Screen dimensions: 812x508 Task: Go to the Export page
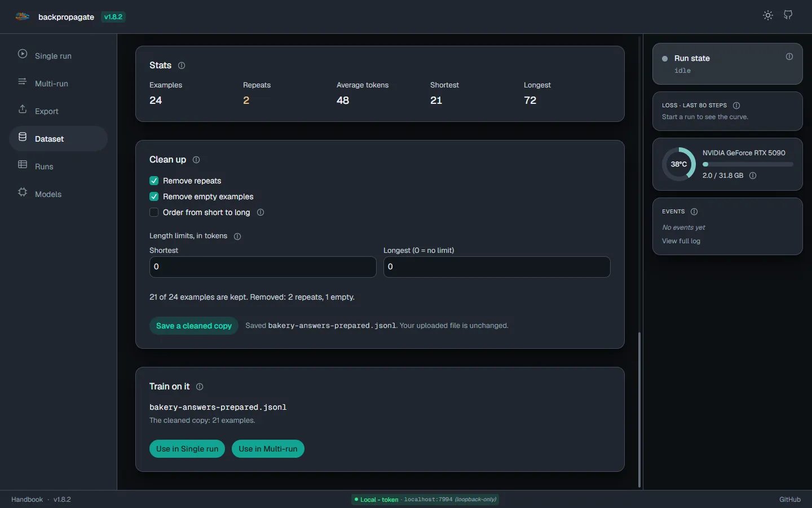pos(58,111)
